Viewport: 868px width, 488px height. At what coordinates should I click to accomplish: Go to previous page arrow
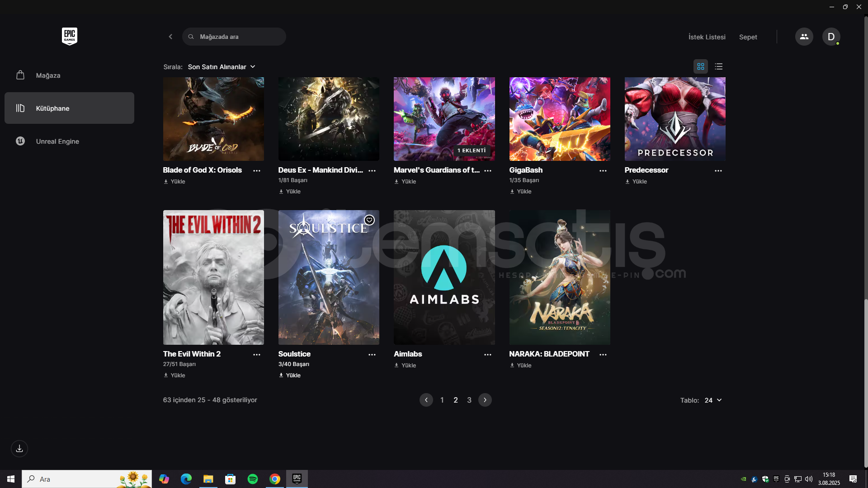coord(426,400)
